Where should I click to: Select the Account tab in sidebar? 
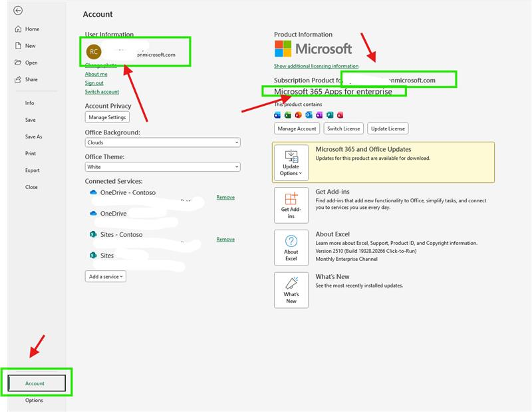(x=37, y=383)
